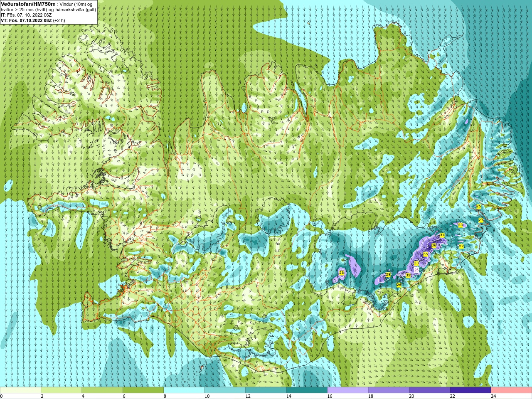Viewport: 532px width, 399px height.
Task: Click the legend scale number 8
Action: tap(165, 396)
